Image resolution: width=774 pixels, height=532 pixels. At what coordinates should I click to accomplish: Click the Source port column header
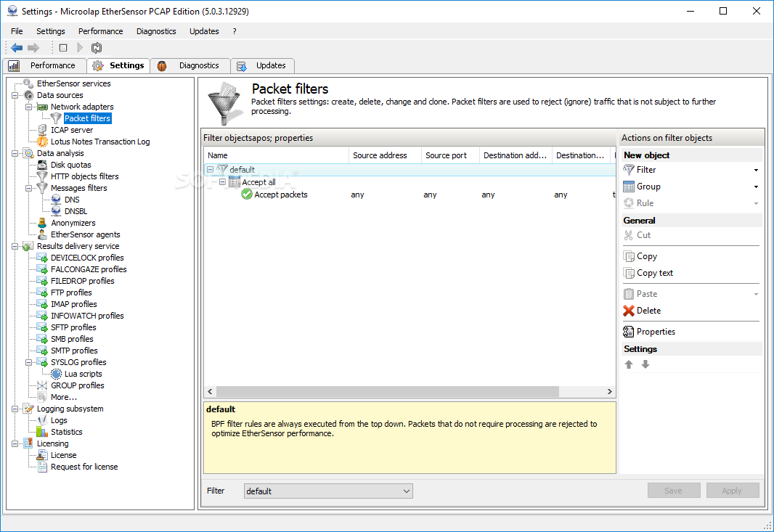(x=451, y=155)
